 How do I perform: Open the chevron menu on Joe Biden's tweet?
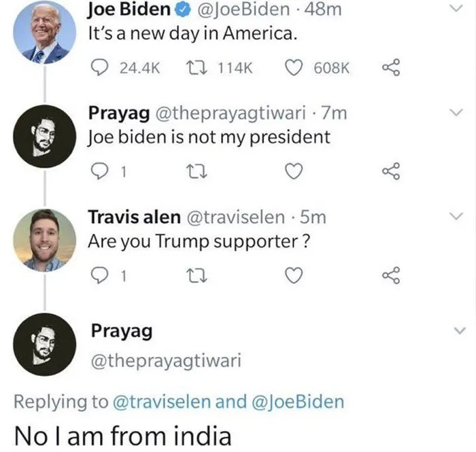click(x=456, y=8)
